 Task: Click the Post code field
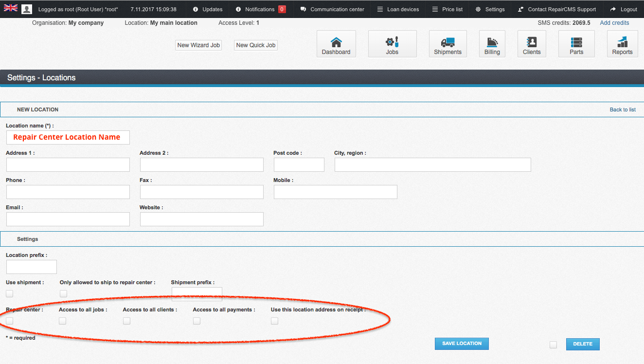point(299,164)
